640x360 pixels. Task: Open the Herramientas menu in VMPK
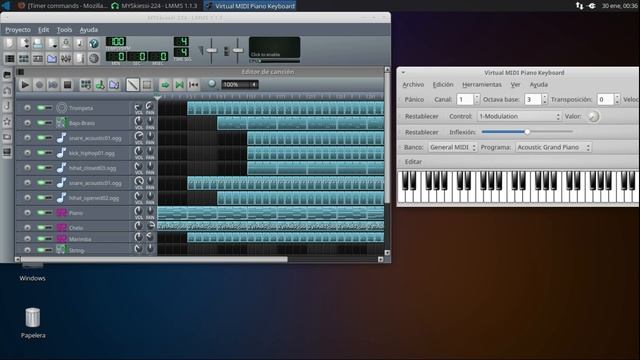[482, 84]
